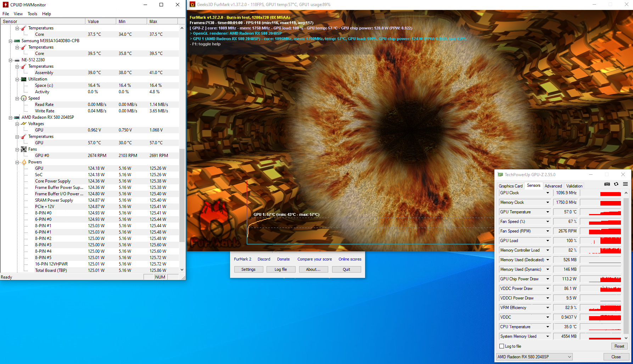Screen dimensions: 633x364
Task: Click the Value column header
Action: tap(101, 21)
